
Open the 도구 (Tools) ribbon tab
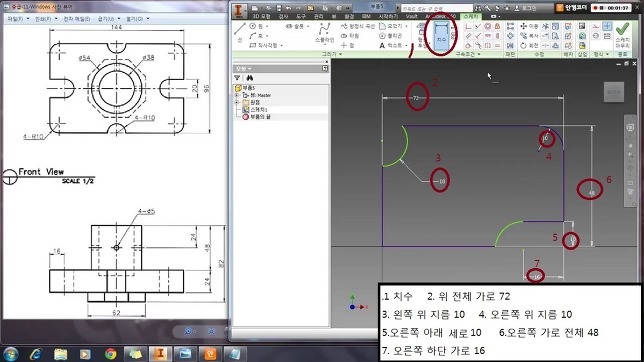point(301,16)
